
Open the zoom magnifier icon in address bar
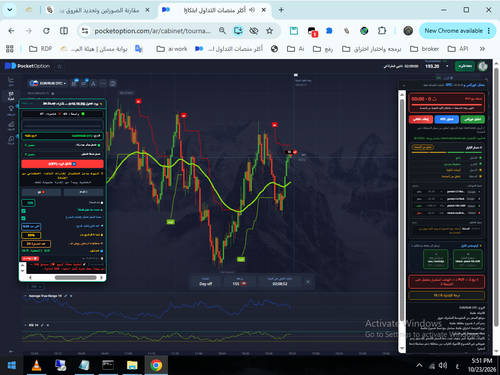222,31
